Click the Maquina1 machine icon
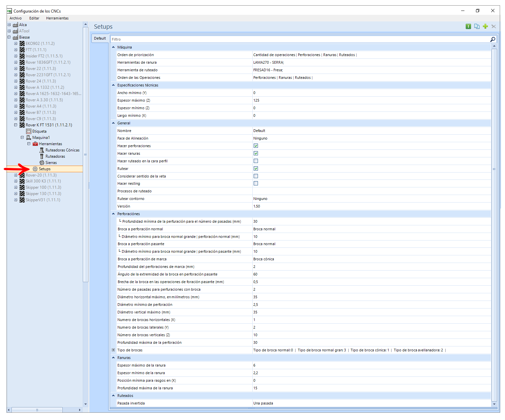Screen dimensions: 505x420 point(29,138)
